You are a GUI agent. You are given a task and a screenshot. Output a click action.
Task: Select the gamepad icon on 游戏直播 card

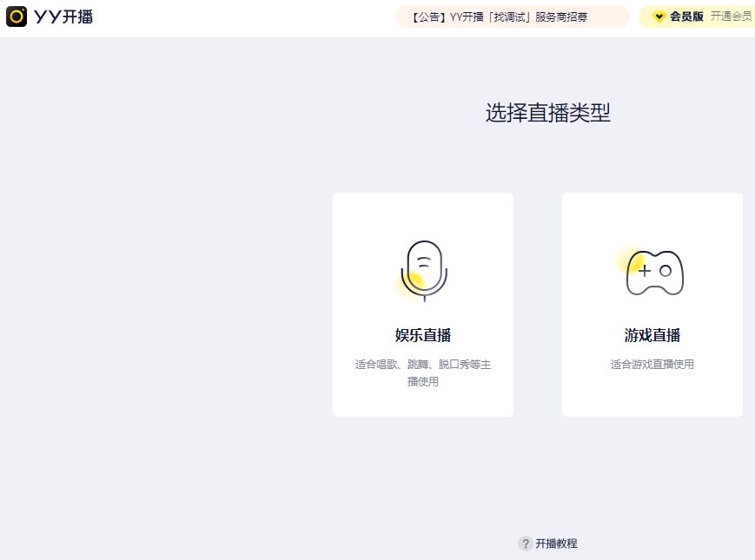pos(652,270)
